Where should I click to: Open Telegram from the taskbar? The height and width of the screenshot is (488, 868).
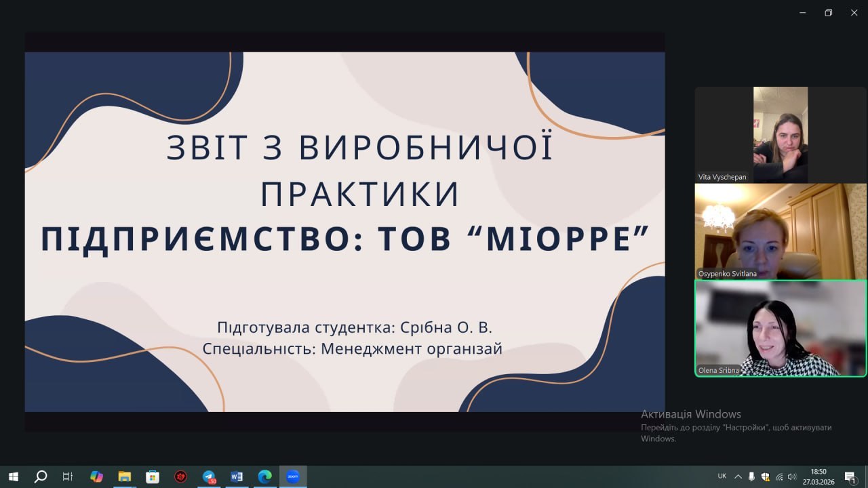pos(209,476)
